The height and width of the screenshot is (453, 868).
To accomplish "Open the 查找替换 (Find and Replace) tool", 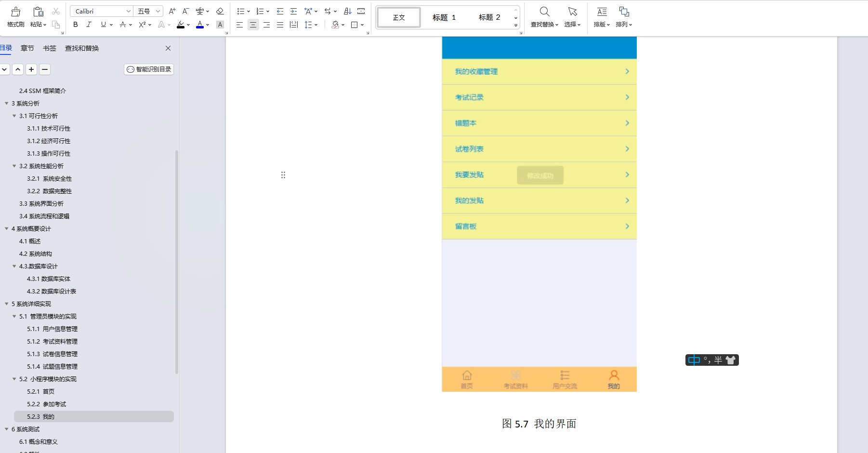I will click(x=543, y=16).
